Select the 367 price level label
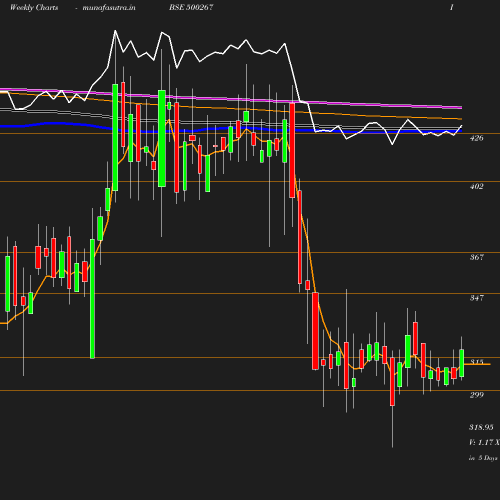 476,257
